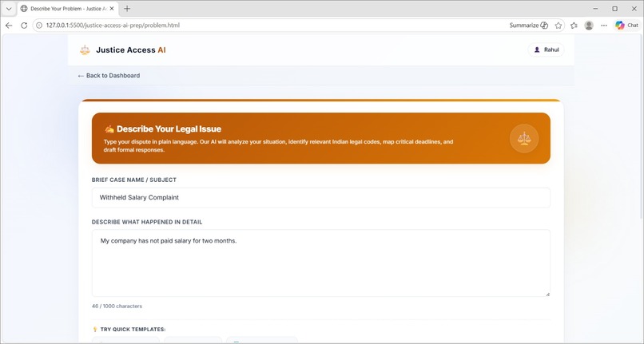Minimize the browser window

pyautogui.click(x=595, y=9)
